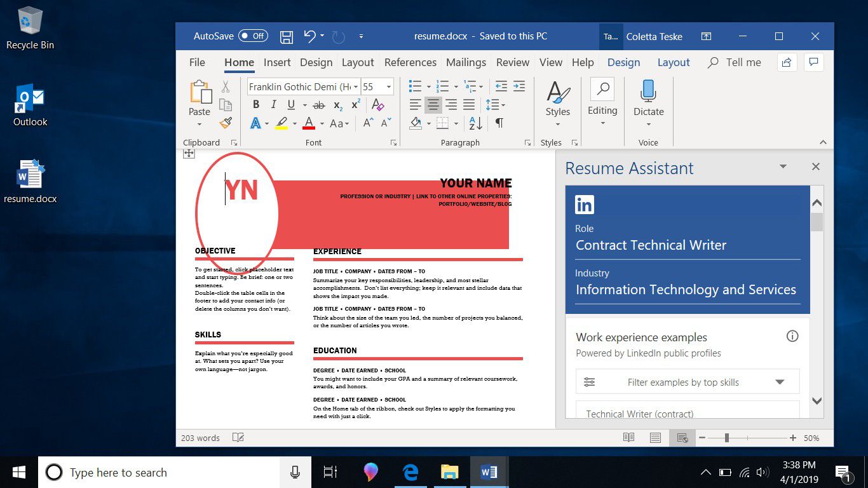This screenshot has width=868, height=488.
Task: Click the Tell me search box
Action: pyautogui.click(x=735, y=62)
